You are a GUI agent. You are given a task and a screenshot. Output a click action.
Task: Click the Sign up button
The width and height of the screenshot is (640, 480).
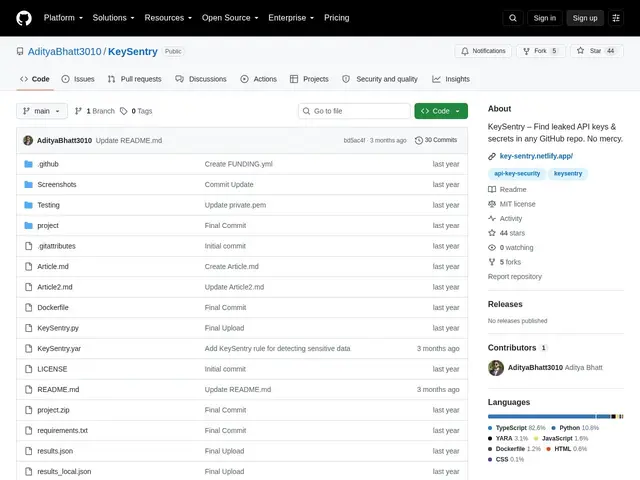coord(585,18)
